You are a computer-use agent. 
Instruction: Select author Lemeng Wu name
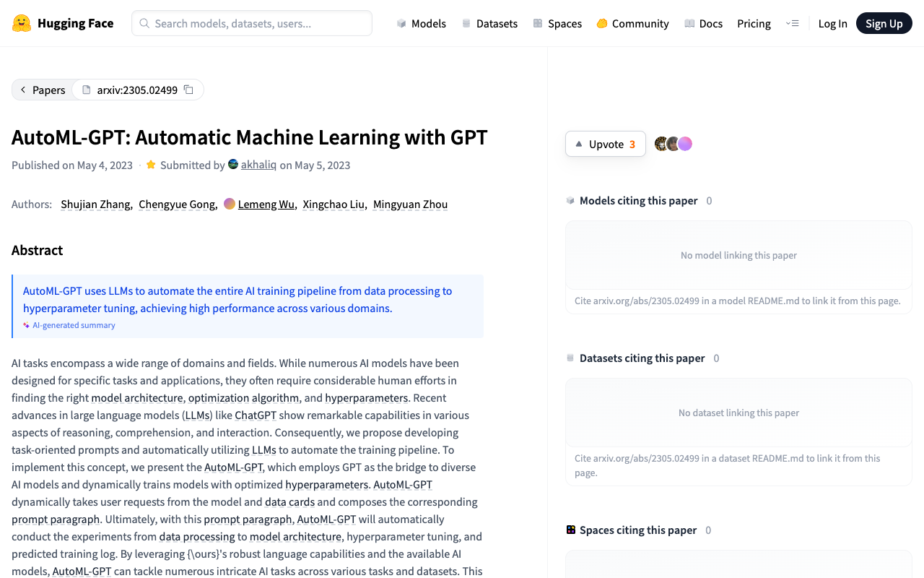pyautogui.click(x=266, y=204)
